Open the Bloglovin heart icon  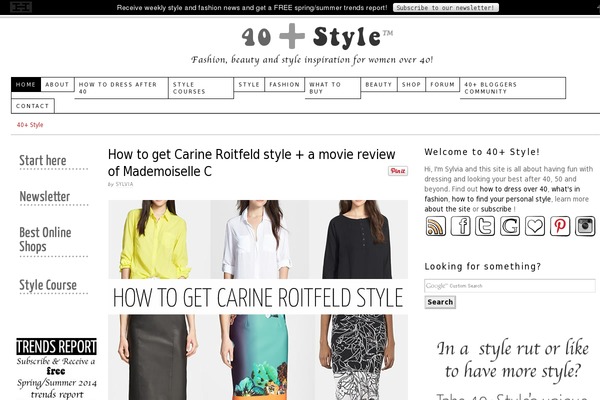535,226
